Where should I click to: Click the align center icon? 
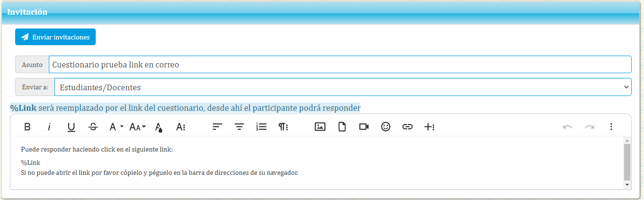pos(239,127)
